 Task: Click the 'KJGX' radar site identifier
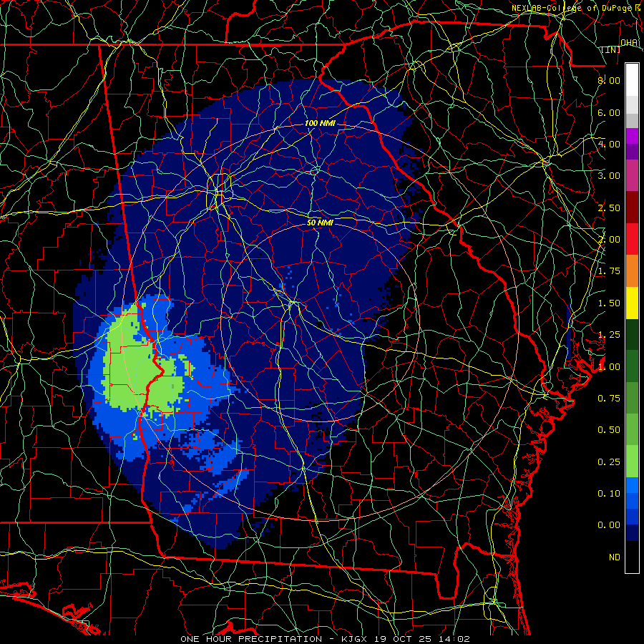point(354,639)
